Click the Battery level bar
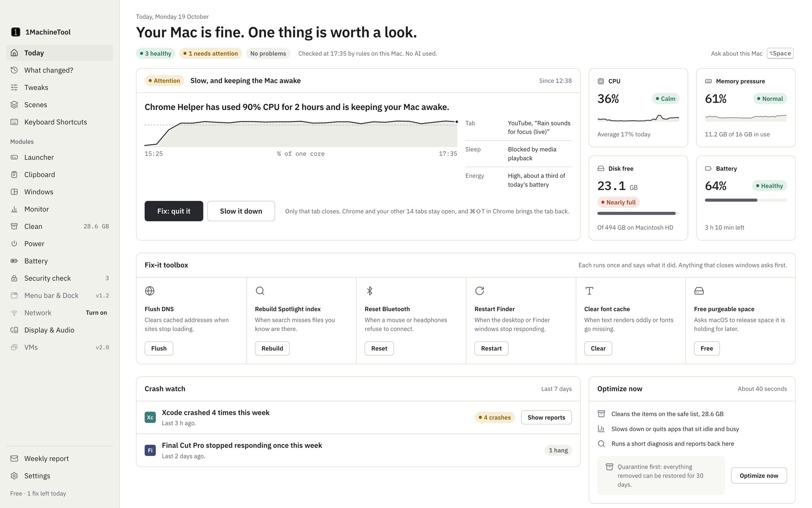This screenshot has width=812, height=508. click(746, 200)
